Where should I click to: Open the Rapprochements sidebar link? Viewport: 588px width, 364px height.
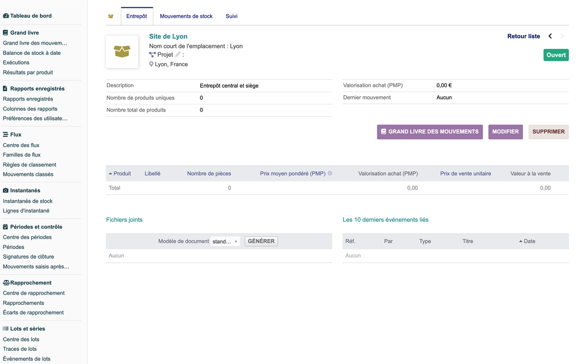(24, 303)
